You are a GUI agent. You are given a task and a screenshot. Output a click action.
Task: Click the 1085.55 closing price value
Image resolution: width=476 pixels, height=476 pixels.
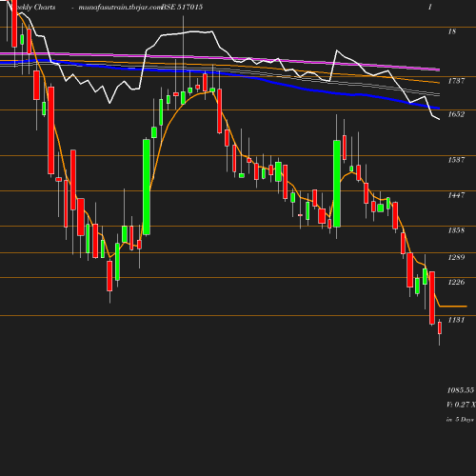pyautogui.click(x=461, y=390)
